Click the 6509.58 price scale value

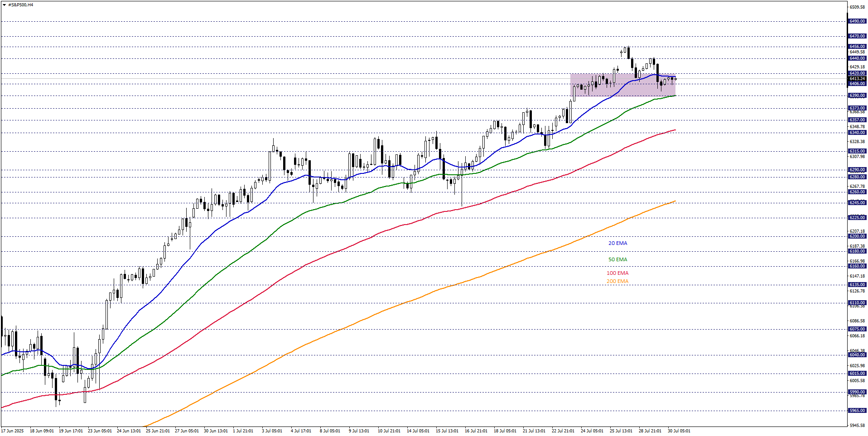coord(857,7)
